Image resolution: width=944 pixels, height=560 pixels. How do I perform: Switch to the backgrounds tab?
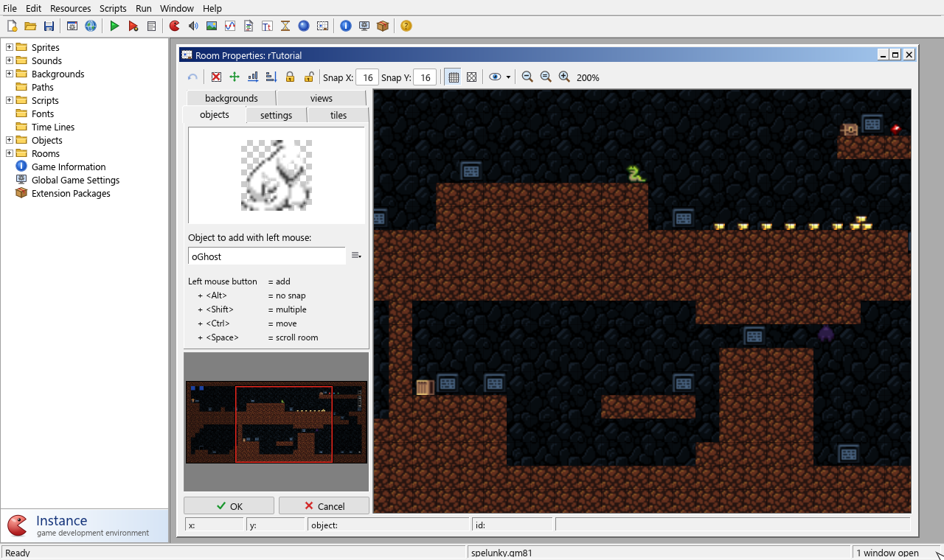click(x=231, y=98)
